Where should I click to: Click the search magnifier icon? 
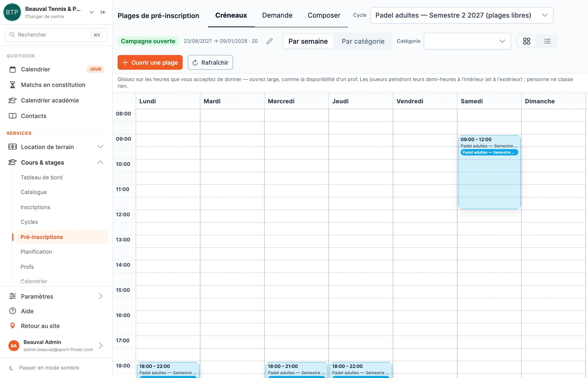pyautogui.click(x=12, y=35)
